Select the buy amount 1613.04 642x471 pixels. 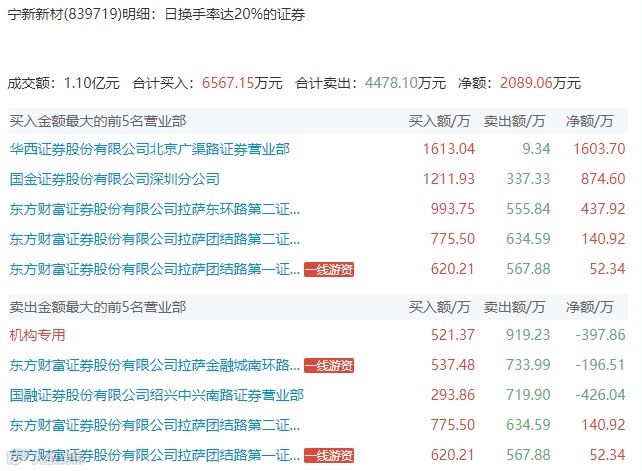449,149
